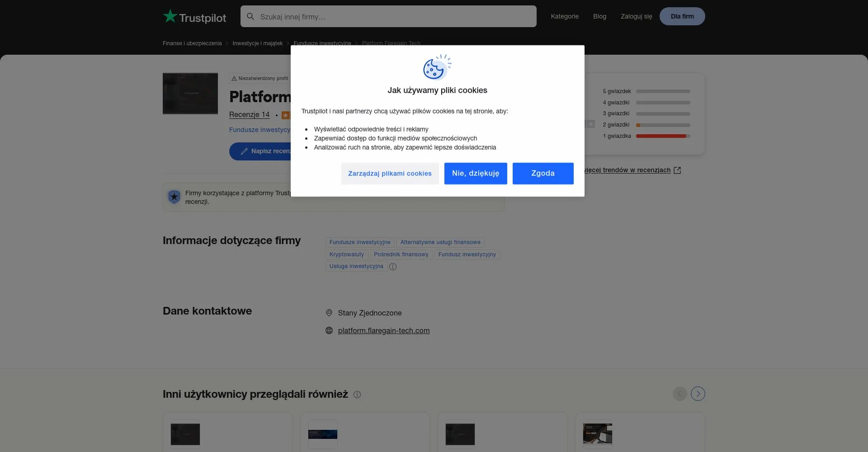Image resolution: width=868 pixels, height=452 pixels.
Task: Open the fourth suggested company thumbnail
Action: (x=598, y=434)
